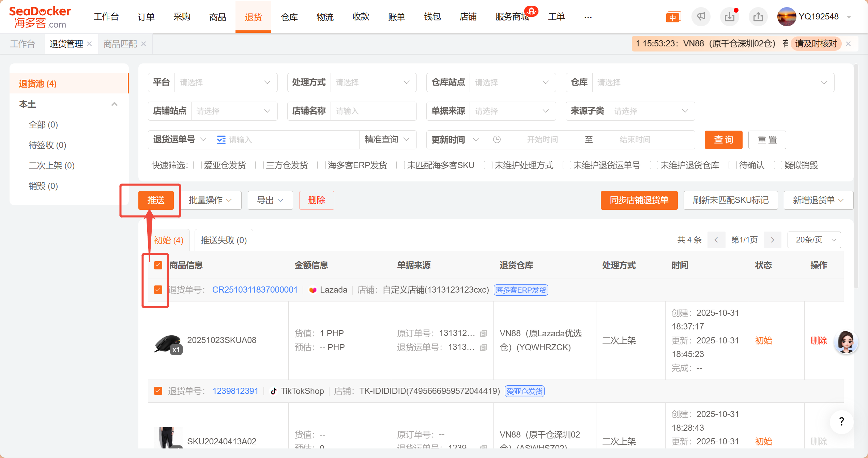868x458 pixels.
Task: Uncheck the TikTokShop return order 1239812391
Action: click(158, 391)
